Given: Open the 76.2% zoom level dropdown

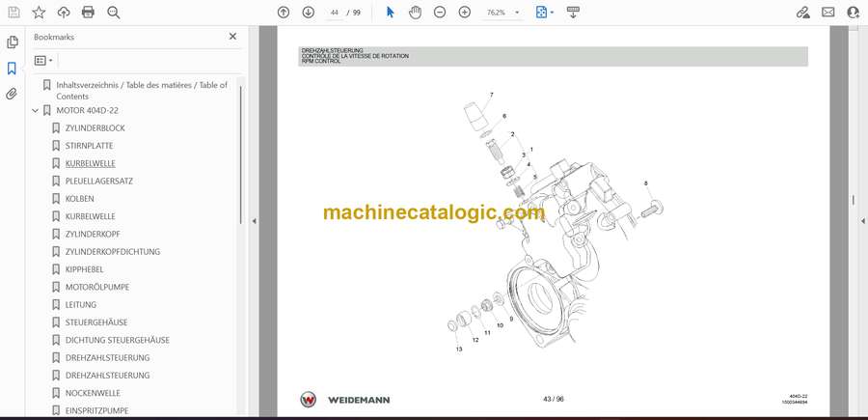Looking at the screenshot, I should 504,13.
